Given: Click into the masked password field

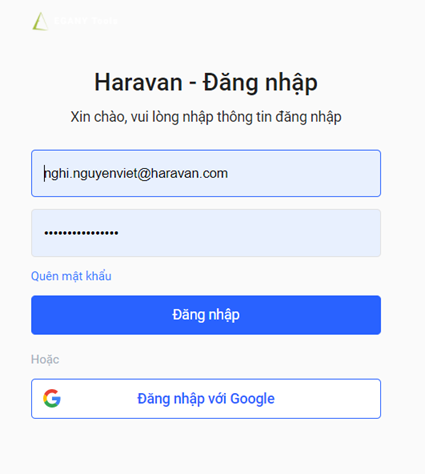Looking at the screenshot, I should (206, 233).
